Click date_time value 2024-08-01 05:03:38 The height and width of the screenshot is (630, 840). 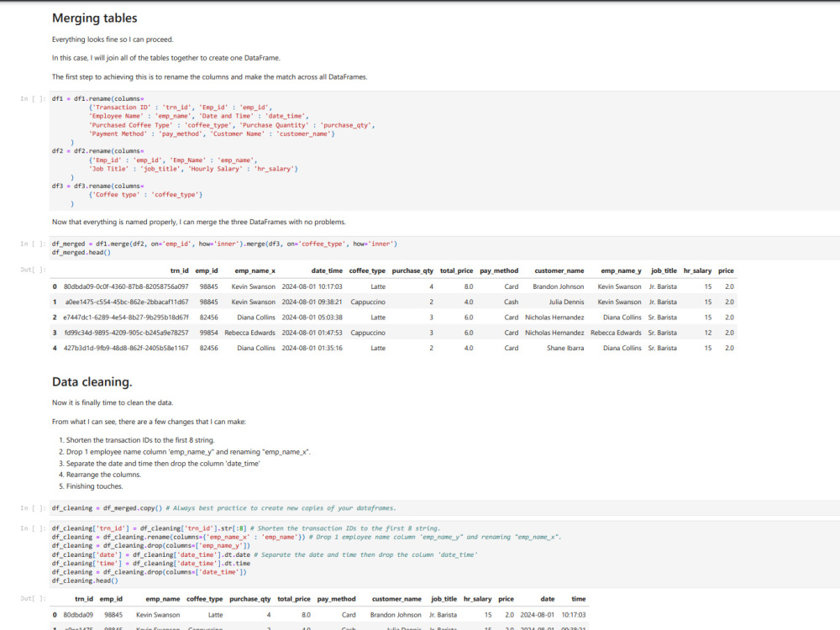click(x=312, y=318)
